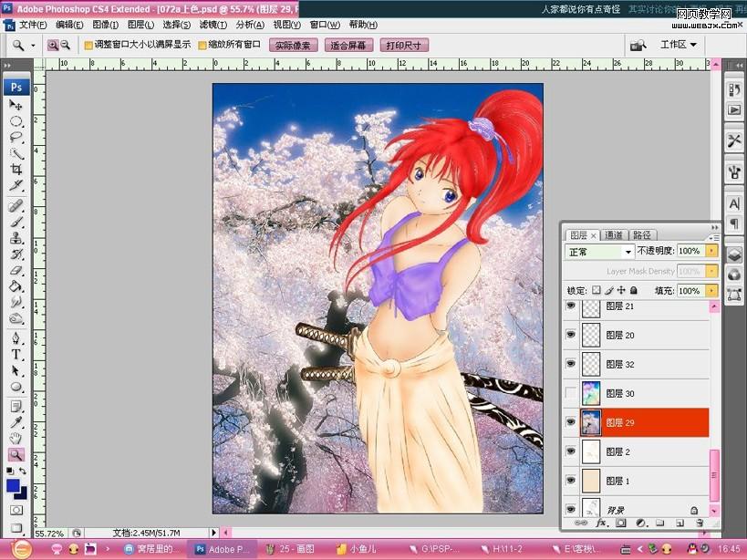Select the Magic Wand tool
Image resolution: width=747 pixels, height=560 pixels.
(16, 153)
